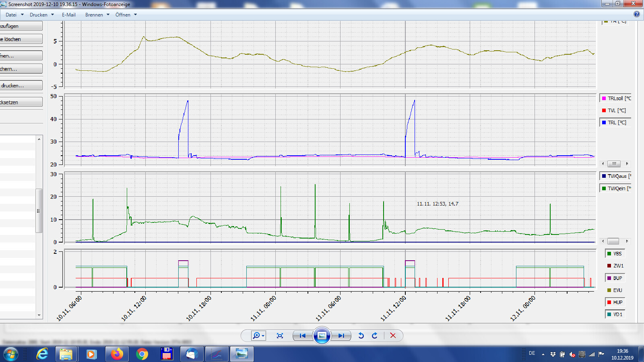The height and width of the screenshot is (362, 644).
Task: Toggle the TRLsoll legend series
Action: 615,99
